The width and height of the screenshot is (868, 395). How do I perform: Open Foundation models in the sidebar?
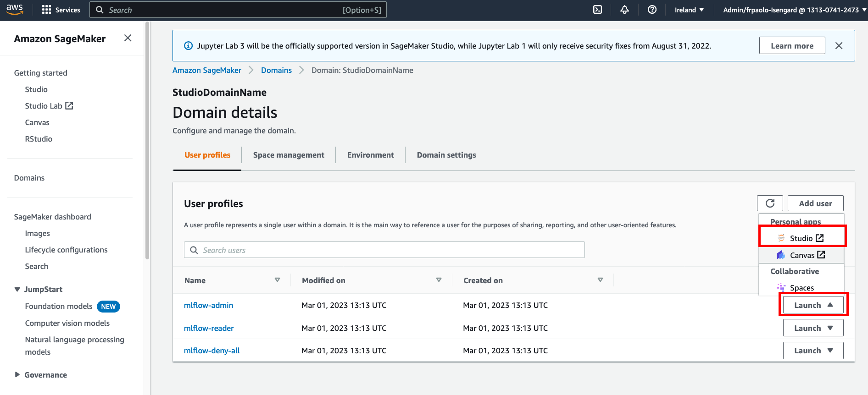tap(59, 306)
